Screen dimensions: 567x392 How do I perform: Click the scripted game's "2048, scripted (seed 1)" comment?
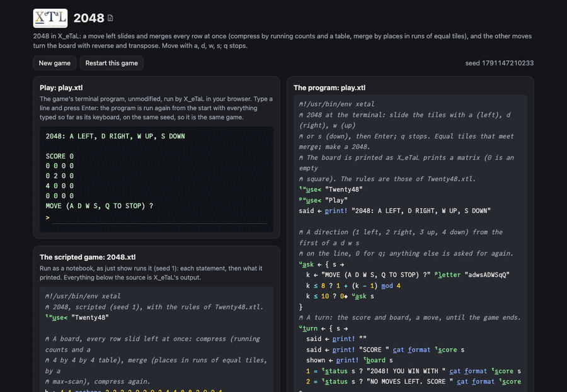coord(154,307)
